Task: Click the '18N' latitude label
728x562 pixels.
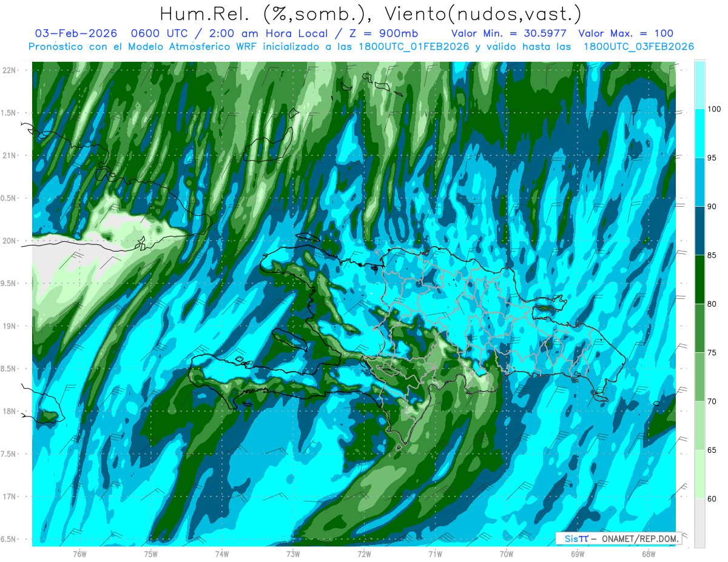Action: click(x=10, y=411)
